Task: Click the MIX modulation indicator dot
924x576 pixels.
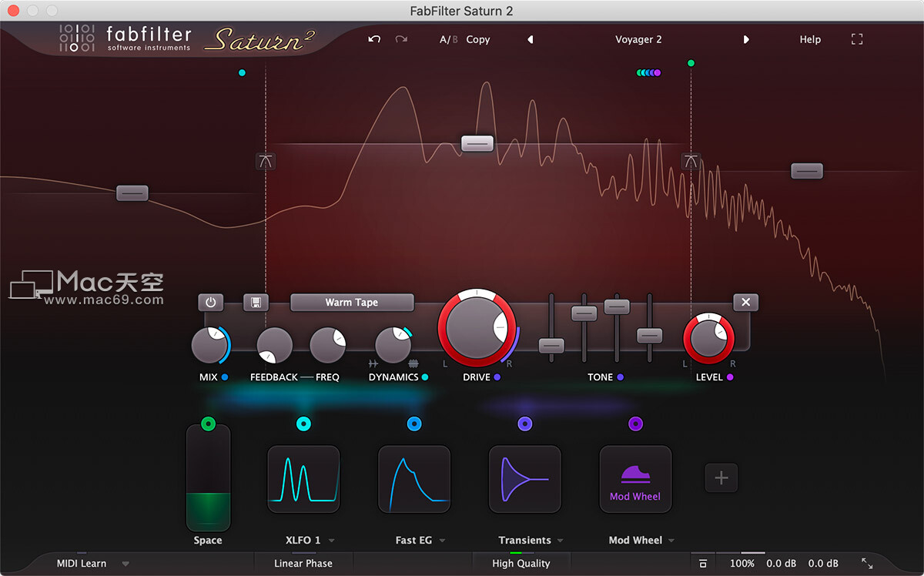Action: click(x=225, y=377)
